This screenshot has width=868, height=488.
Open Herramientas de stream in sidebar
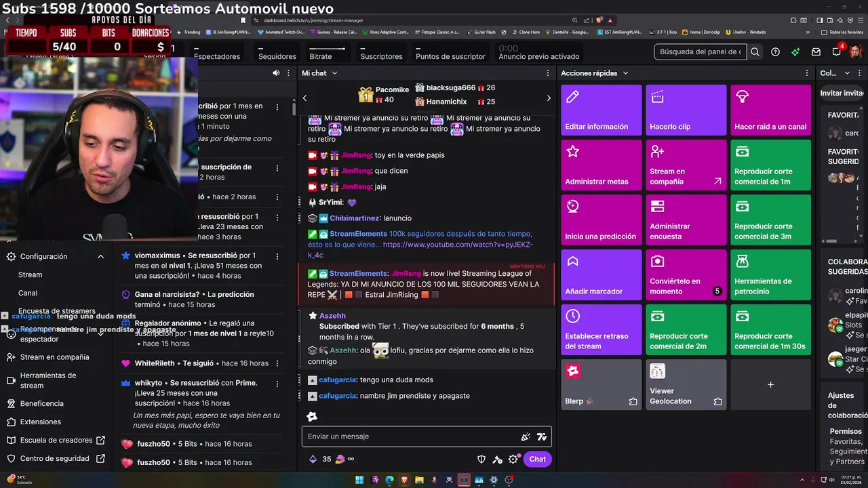pyautogui.click(x=47, y=380)
